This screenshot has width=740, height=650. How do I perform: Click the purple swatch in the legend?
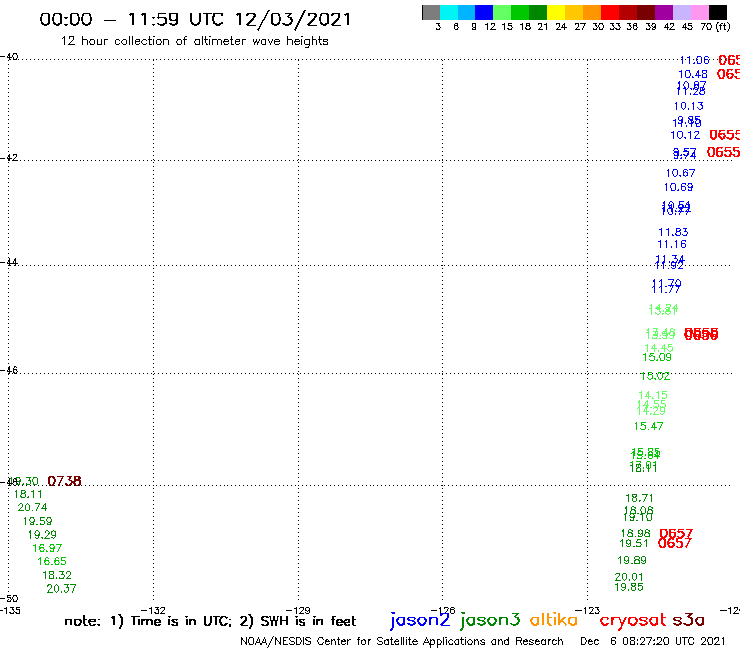point(664,12)
